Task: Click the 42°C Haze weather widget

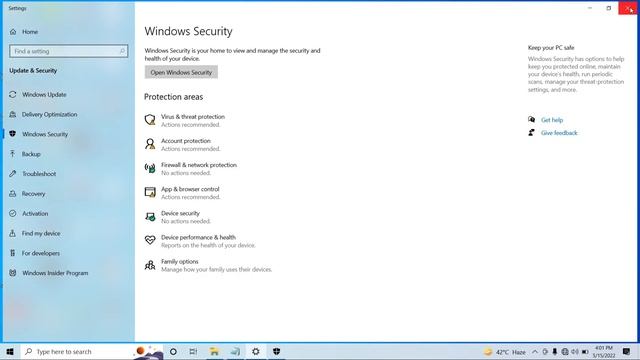Action: point(505,352)
